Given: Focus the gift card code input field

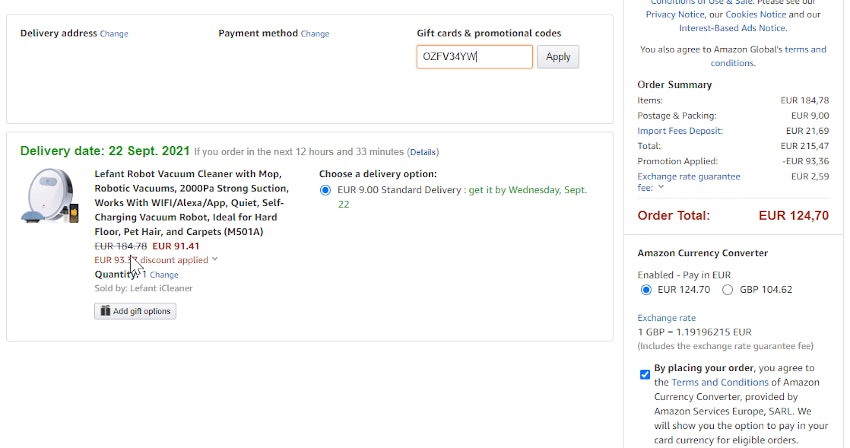Looking at the screenshot, I should coord(474,57).
